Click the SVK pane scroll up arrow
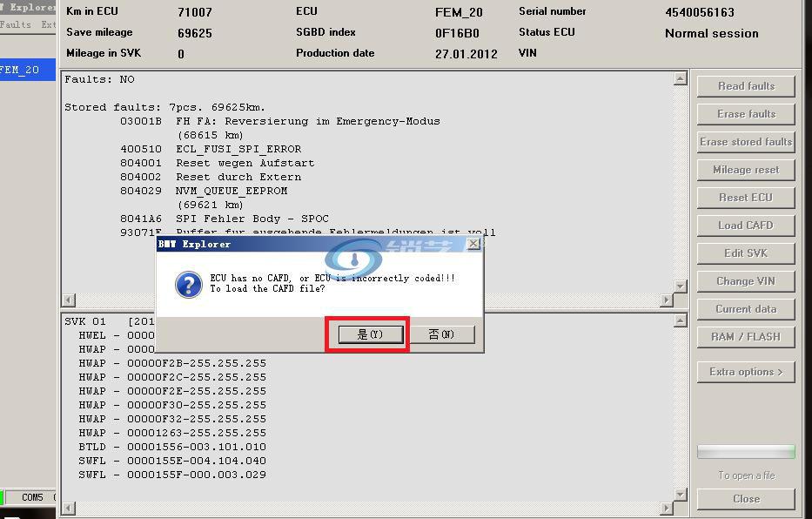The width and height of the screenshot is (812, 519). pos(680,320)
